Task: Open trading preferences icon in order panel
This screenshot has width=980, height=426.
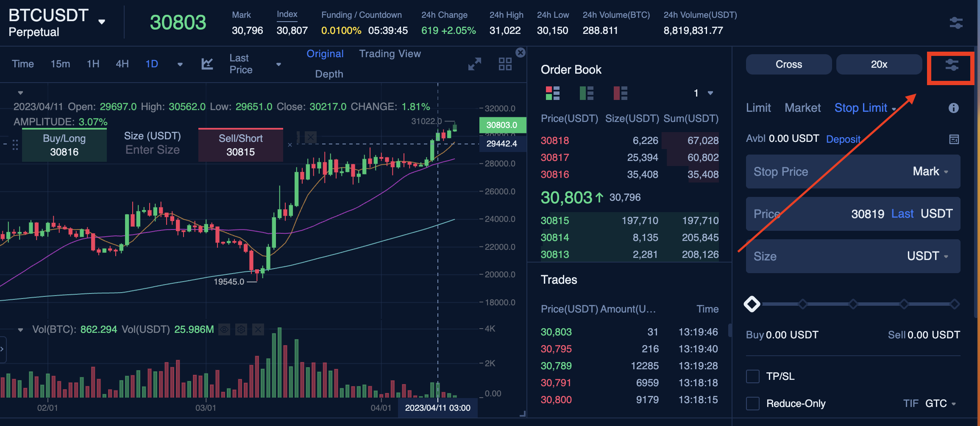Action: (x=952, y=65)
